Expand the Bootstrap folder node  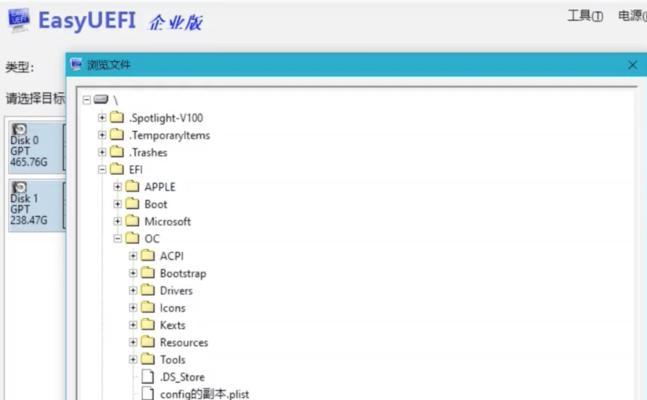[133, 273]
